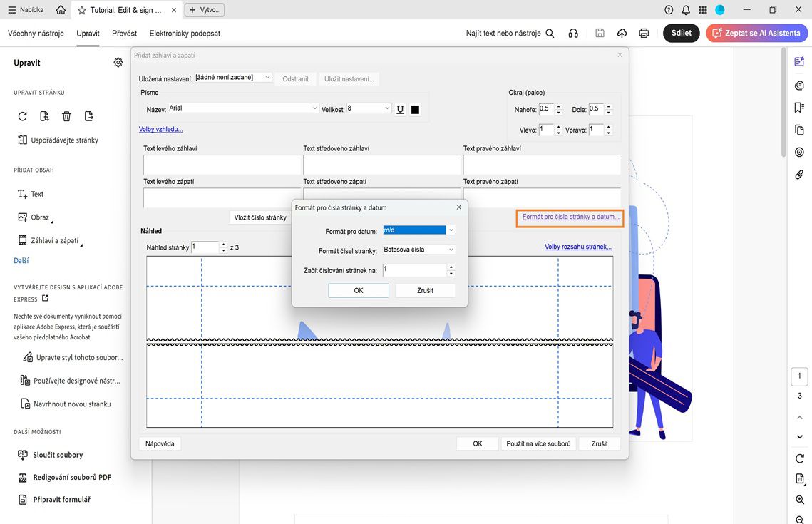This screenshot has height=524, width=812.
Task: Switch to the Převést tab
Action: coord(124,33)
